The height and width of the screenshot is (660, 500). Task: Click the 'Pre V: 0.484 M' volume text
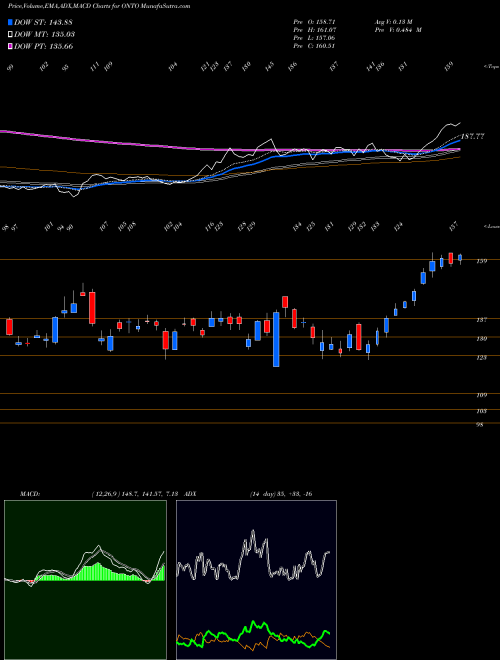coord(397,30)
